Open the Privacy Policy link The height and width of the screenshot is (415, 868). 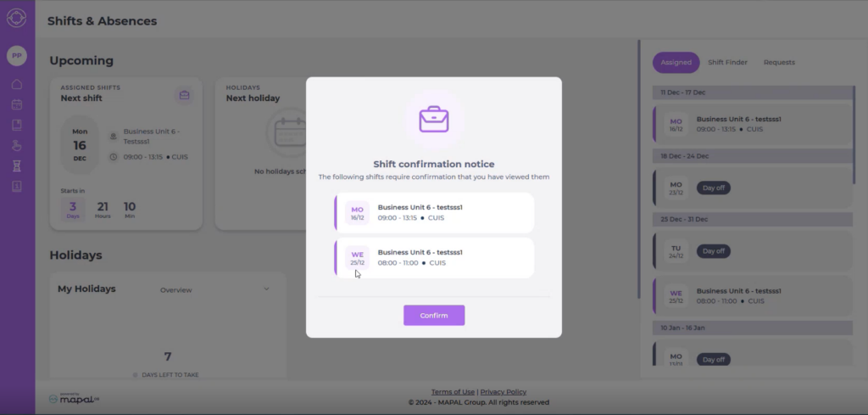(503, 391)
